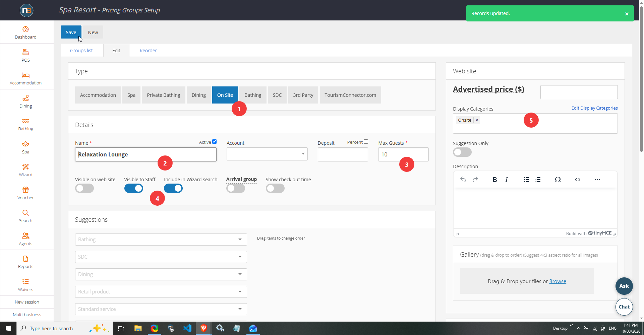The width and height of the screenshot is (644, 335).
Task: Insert numbered list in description
Action: [538, 180]
